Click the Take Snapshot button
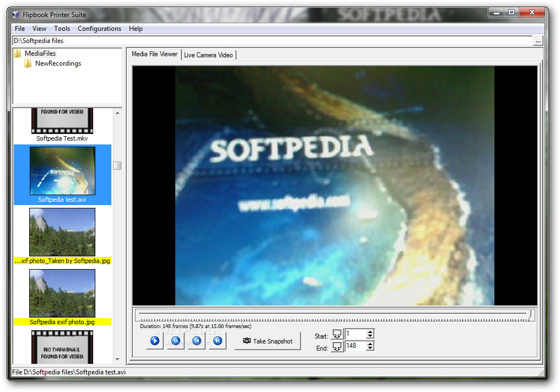This screenshot has height=392, width=560. [267, 341]
